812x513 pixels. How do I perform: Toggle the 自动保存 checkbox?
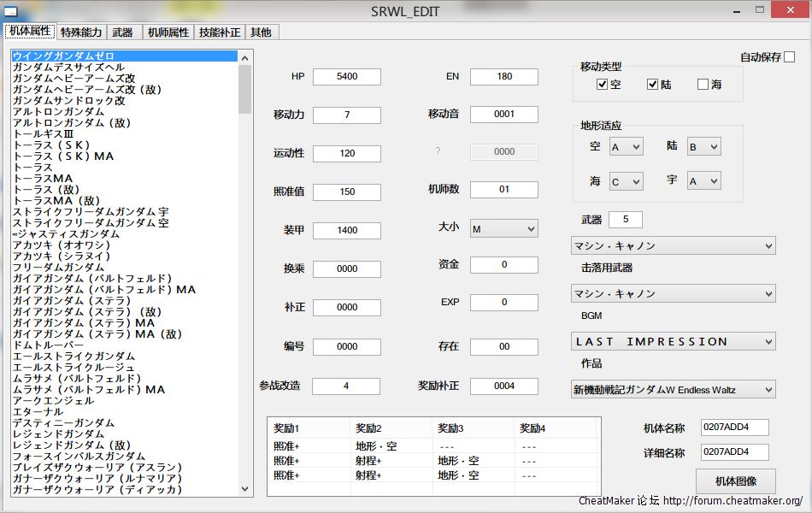pyautogui.click(x=789, y=57)
